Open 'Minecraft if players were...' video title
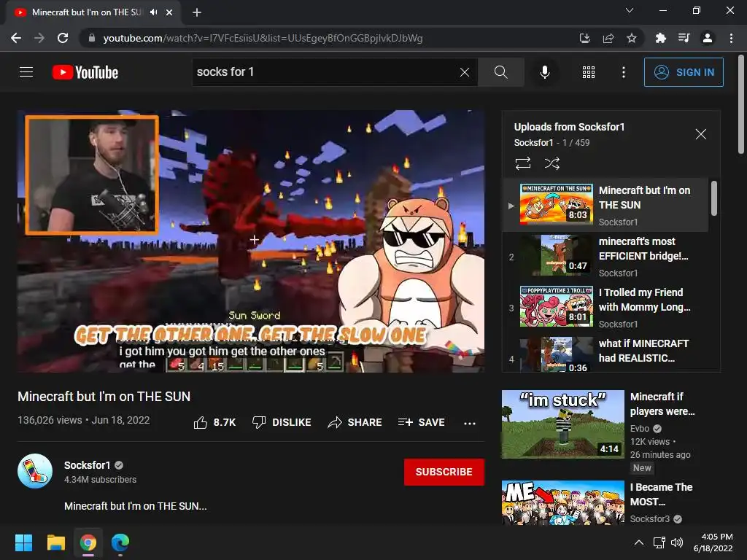This screenshot has height=560, width=747. 662,404
